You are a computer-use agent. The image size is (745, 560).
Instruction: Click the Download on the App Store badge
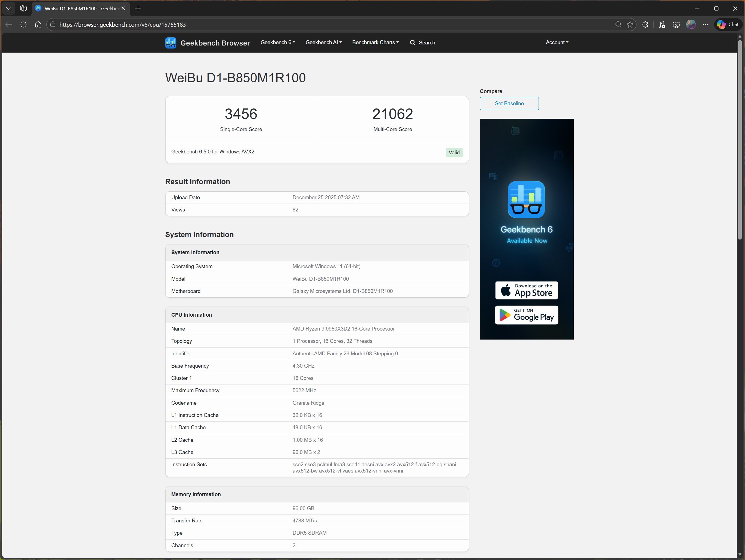[526, 290]
